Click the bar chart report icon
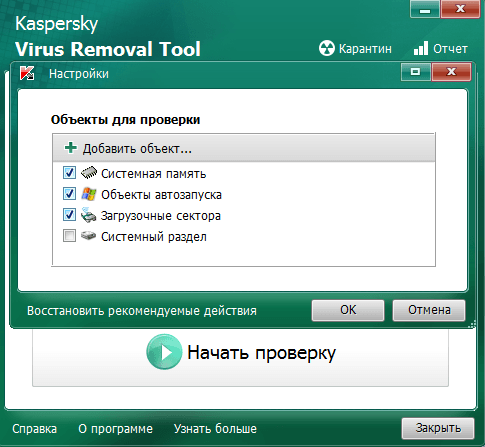 pyautogui.click(x=421, y=48)
